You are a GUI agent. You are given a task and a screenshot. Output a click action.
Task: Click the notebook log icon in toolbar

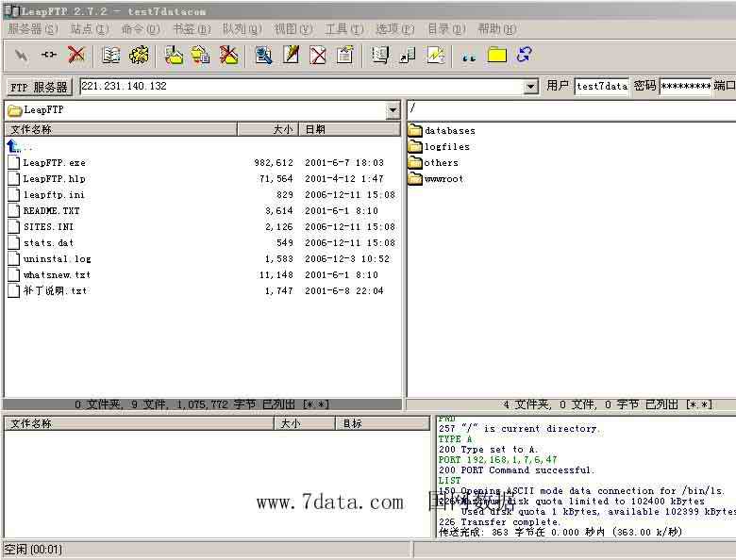[x=379, y=56]
